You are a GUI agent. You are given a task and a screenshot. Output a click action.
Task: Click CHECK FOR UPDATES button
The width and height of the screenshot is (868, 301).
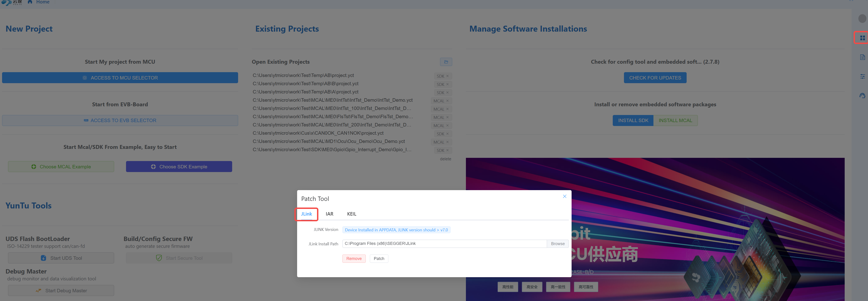[x=655, y=78]
